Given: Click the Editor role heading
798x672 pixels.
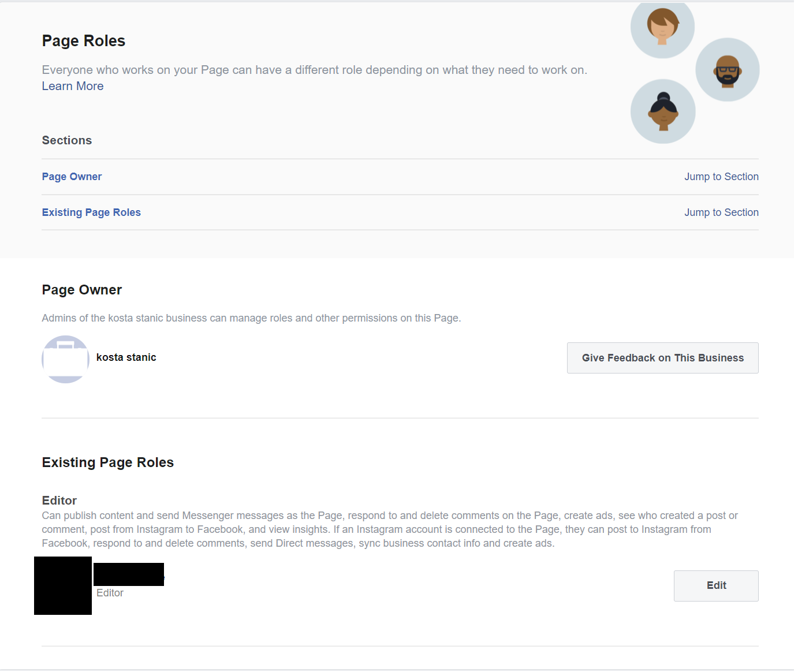Looking at the screenshot, I should coord(59,501).
